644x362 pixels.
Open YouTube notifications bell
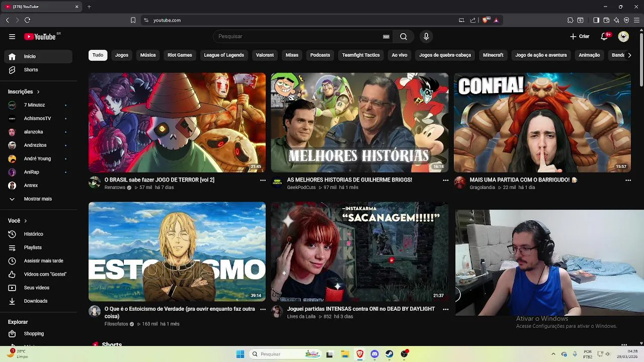[x=605, y=36]
